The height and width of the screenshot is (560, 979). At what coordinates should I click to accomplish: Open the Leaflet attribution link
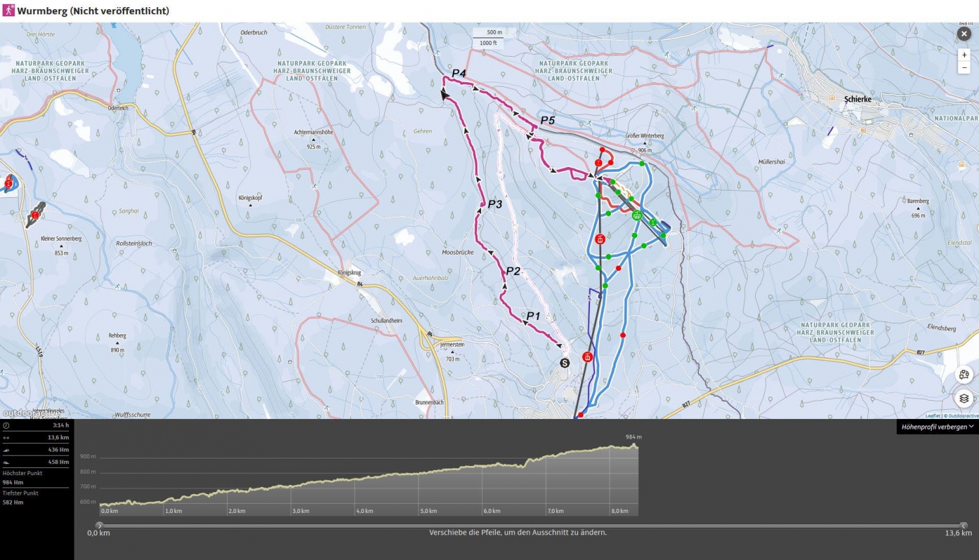(932, 416)
